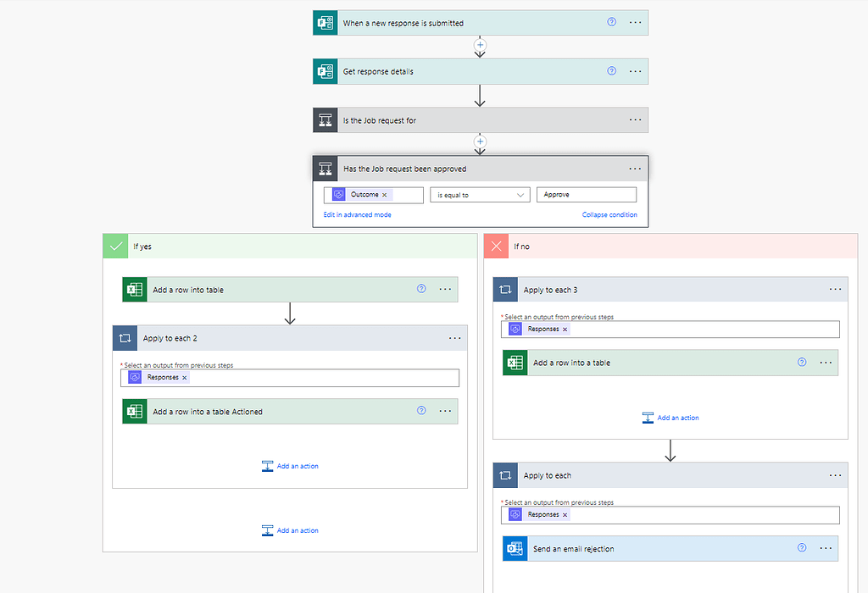
Task: Click the Outlook icon on "Send an email rejection"
Action: [x=514, y=548]
